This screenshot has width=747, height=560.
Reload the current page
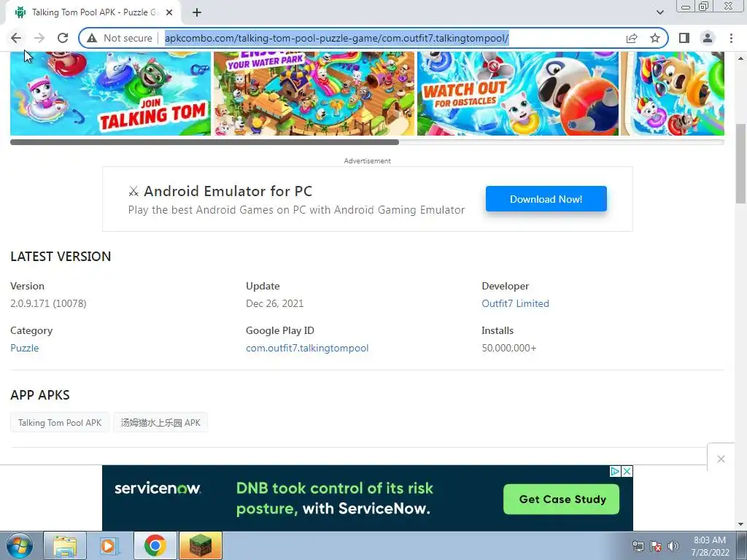click(63, 38)
